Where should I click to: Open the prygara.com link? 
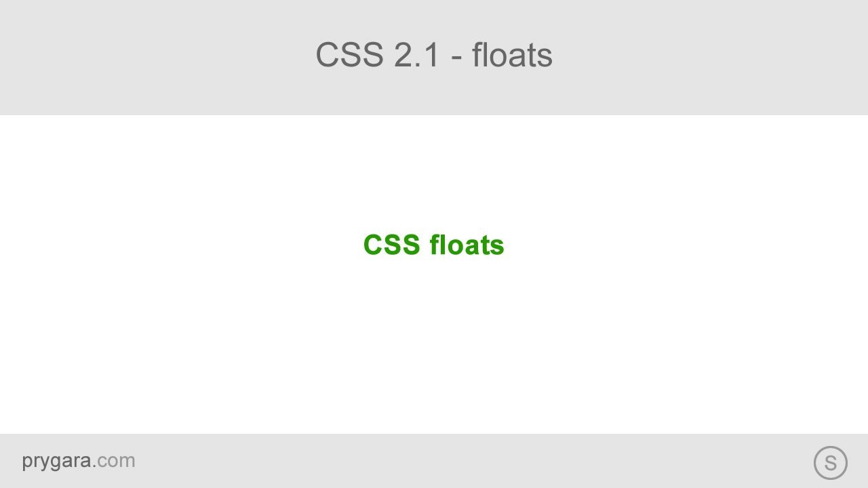point(79,460)
